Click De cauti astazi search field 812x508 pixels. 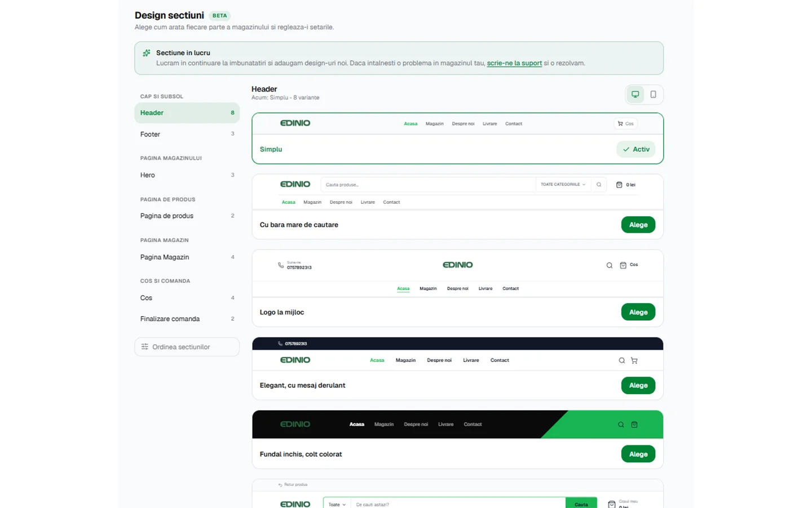tap(458, 504)
